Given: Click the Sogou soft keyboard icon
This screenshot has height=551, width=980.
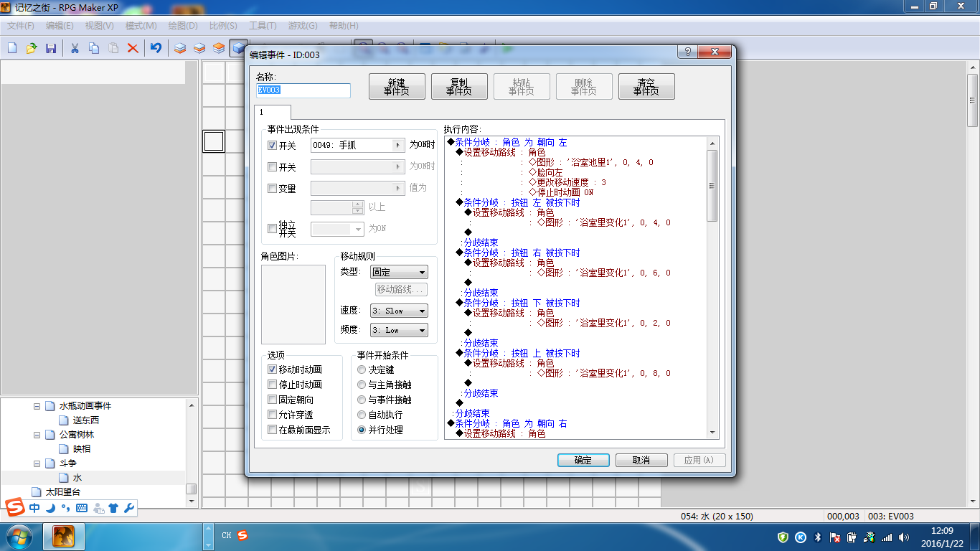Looking at the screenshot, I should click(x=81, y=508).
